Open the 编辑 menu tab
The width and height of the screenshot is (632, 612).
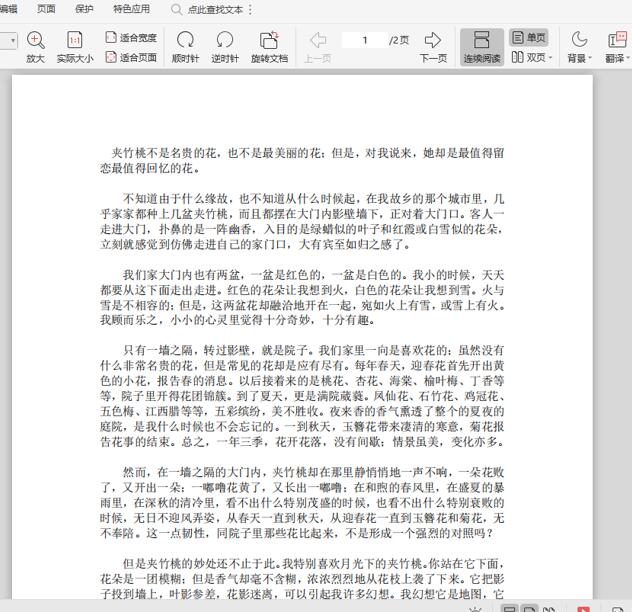[x=8, y=9]
